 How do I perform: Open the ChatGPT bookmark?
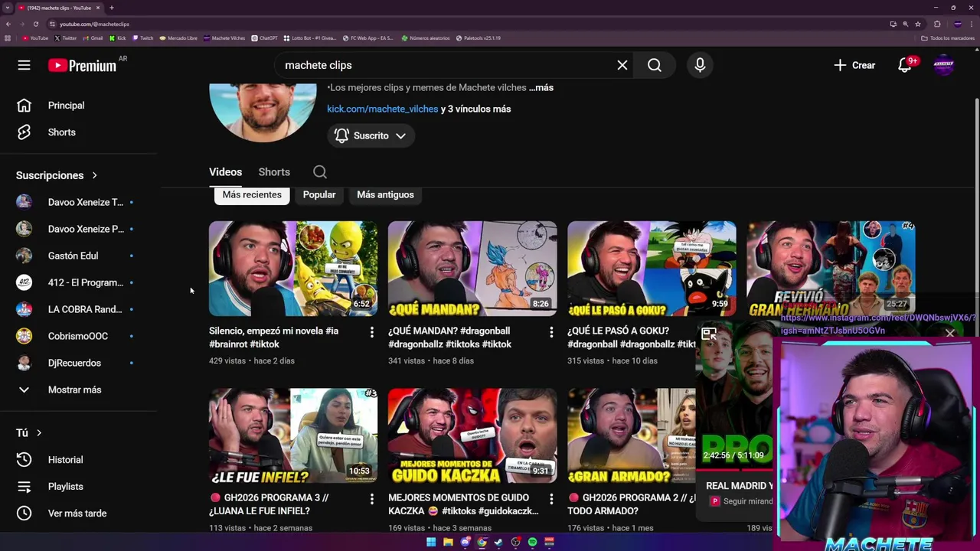coord(265,38)
